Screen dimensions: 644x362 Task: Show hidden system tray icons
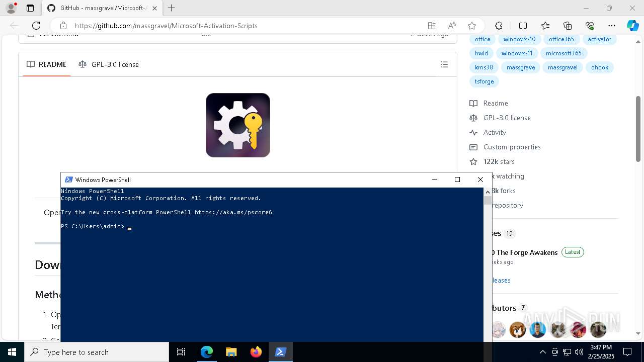[x=542, y=352]
